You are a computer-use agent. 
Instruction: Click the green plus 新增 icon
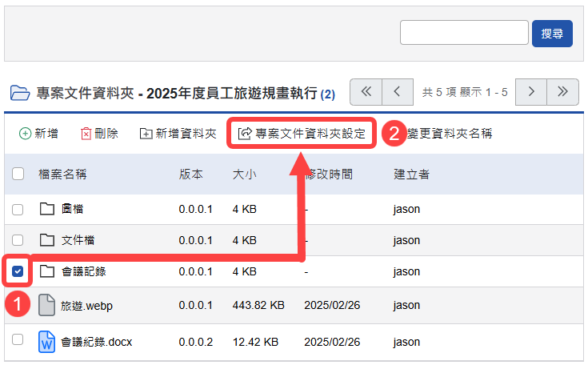pos(25,134)
